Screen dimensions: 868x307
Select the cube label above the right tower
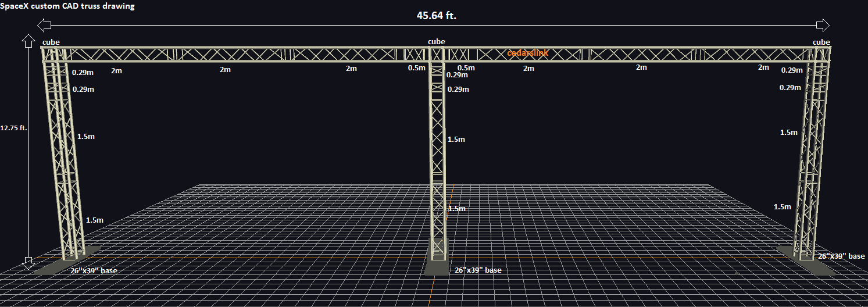tap(821, 42)
